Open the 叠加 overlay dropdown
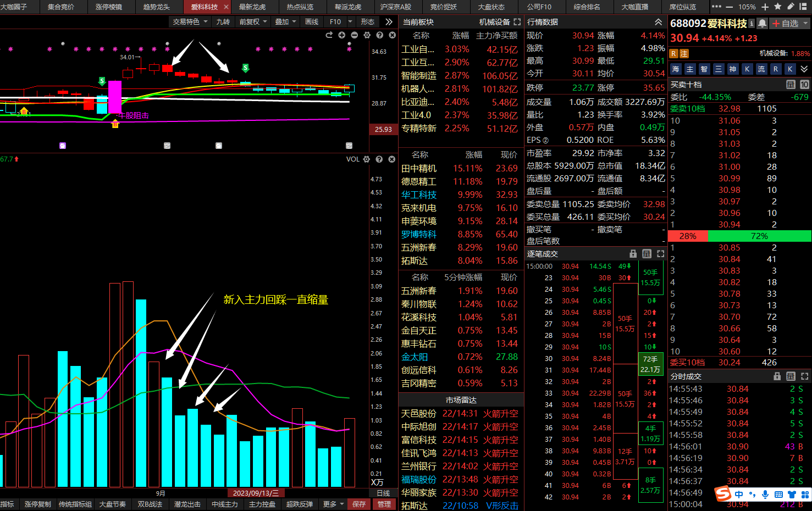The height and width of the screenshot is (511, 812). click(285, 22)
